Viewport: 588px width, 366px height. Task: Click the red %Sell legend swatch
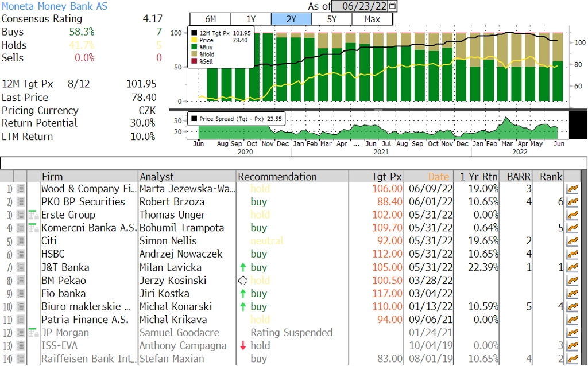(x=194, y=61)
